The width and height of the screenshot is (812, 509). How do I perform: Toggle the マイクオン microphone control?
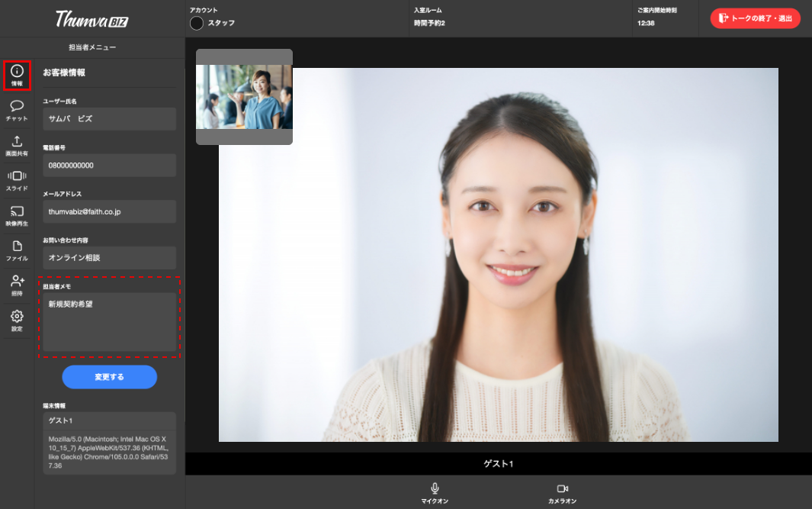(x=435, y=492)
